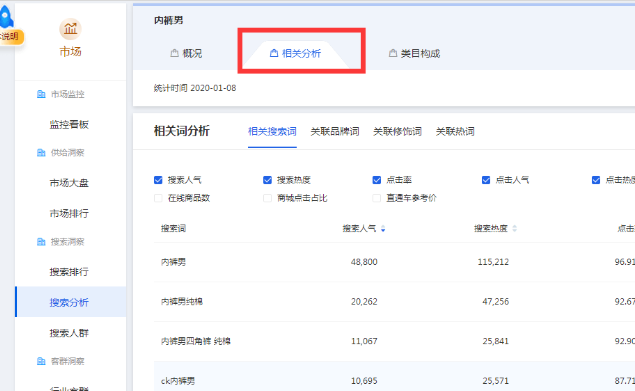Click the bag icon beside 概况

(175, 53)
